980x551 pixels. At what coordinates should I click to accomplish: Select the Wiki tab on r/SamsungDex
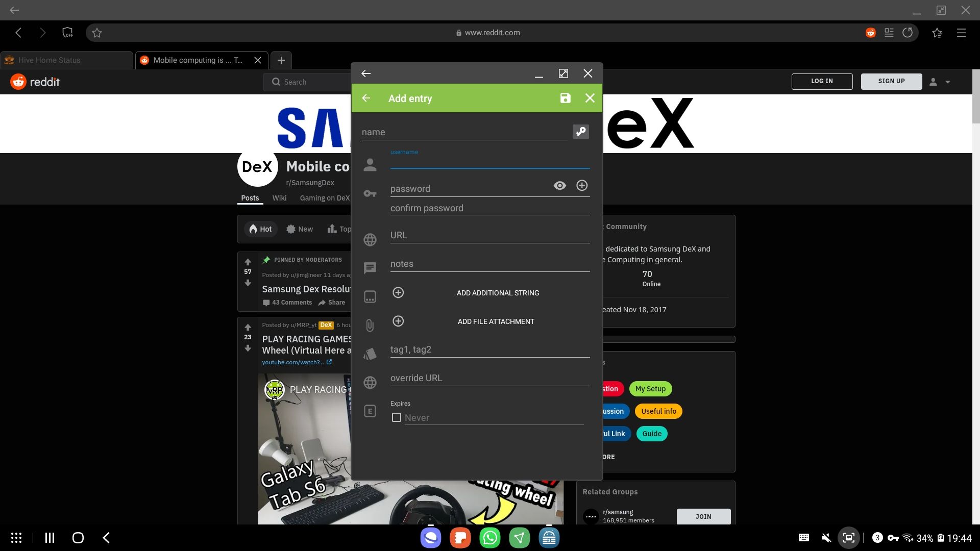[279, 198]
